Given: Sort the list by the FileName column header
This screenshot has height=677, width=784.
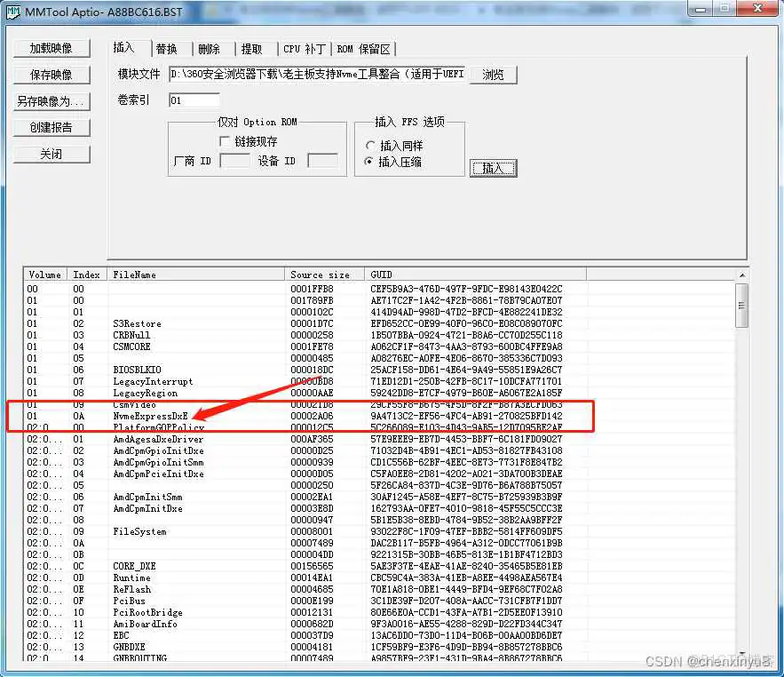Looking at the screenshot, I should [133, 275].
